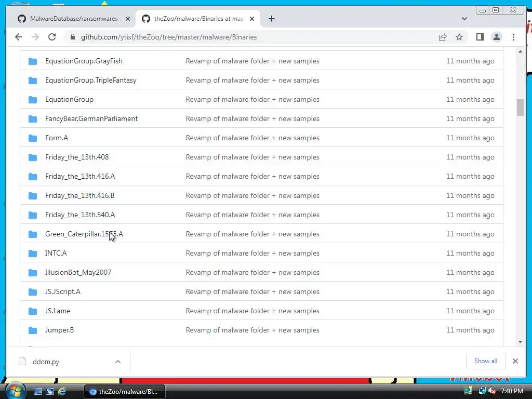
Task: Click the INTC.A folder icon
Action: 33,254
